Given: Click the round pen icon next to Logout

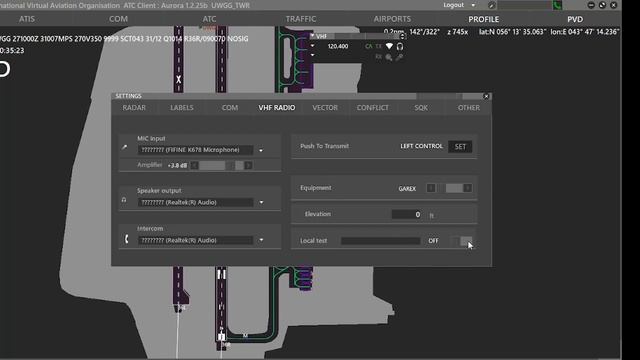Looking at the screenshot, I should tap(491, 5).
